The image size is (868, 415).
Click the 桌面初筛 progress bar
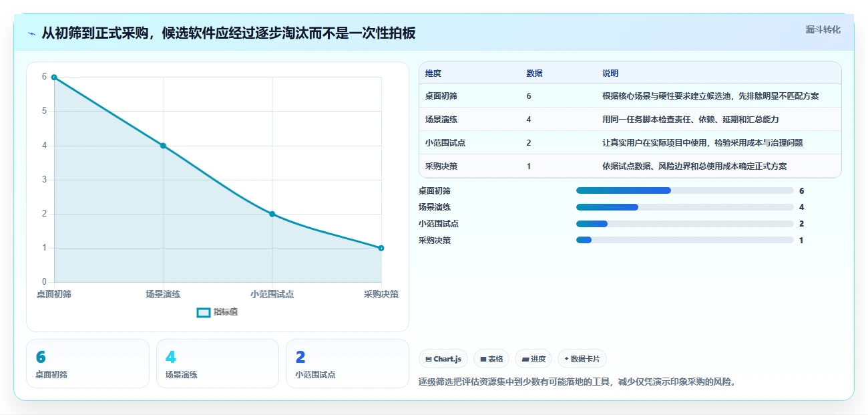685,190
